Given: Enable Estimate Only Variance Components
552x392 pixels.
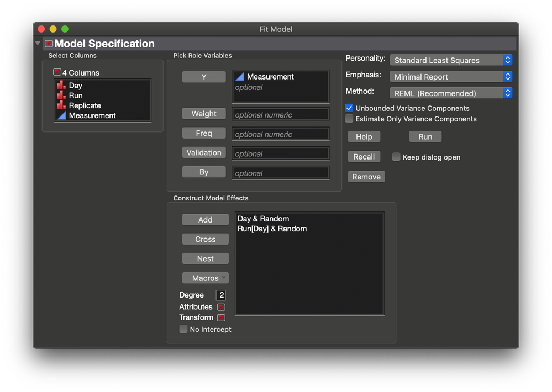Looking at the screenshot, I should (349, 119).
